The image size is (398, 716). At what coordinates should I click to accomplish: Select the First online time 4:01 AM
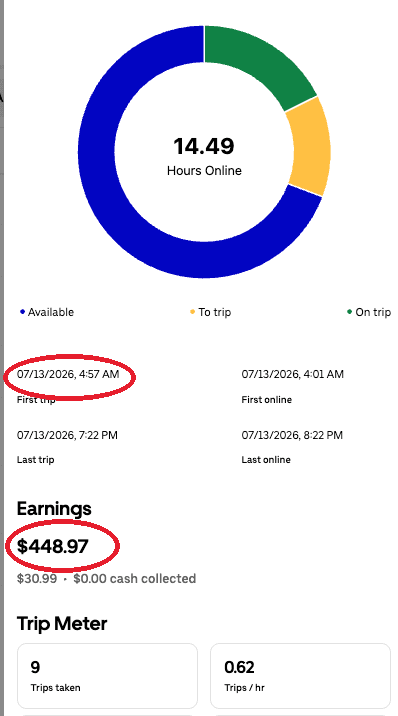click(293, 374)
